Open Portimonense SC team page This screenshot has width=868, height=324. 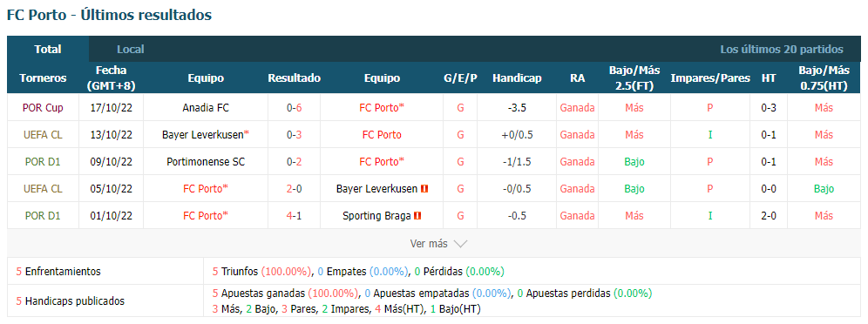coord(206,162)
